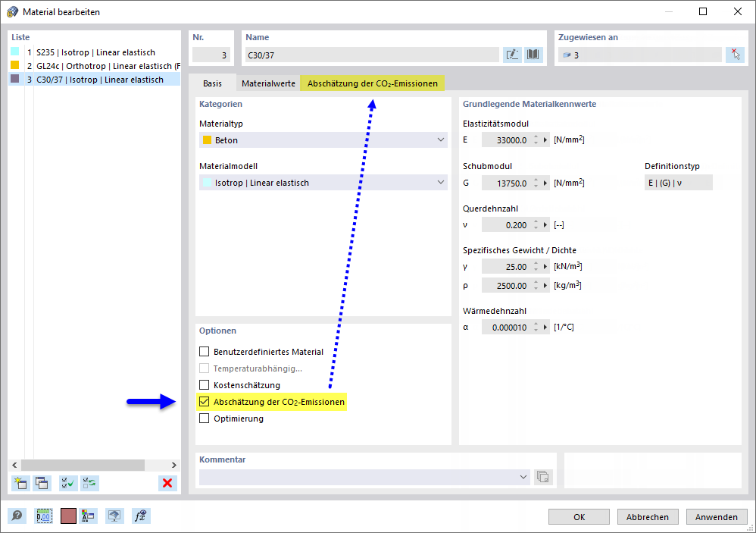Uncheck Abschätzung der CO₂-Emissionen option

205,402
